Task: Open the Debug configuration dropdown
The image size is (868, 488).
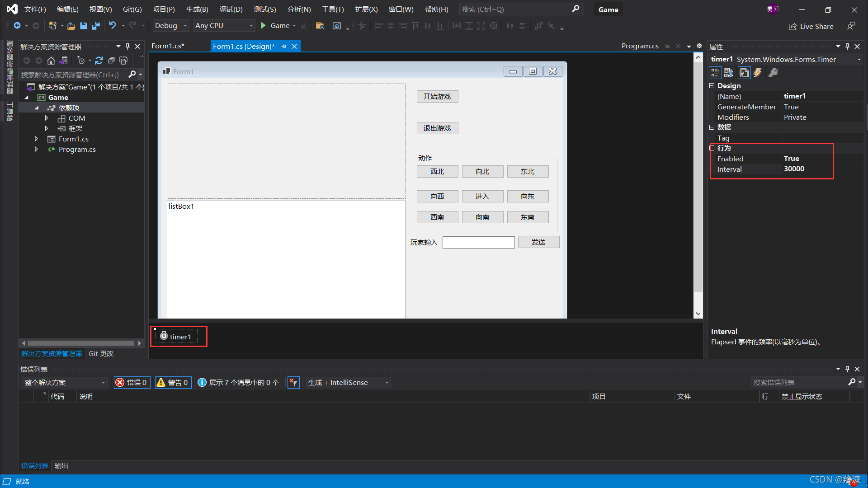Action: click(170, 26)
